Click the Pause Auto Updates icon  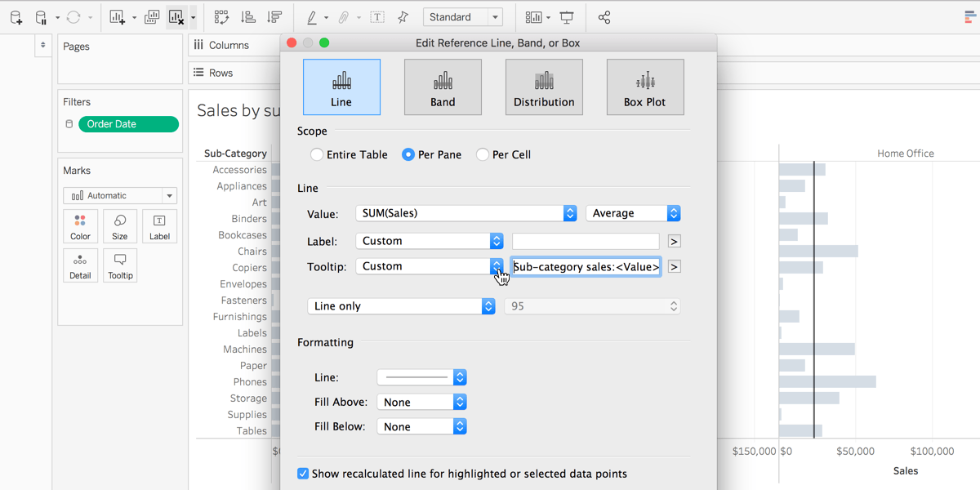[x=42, y=17]
